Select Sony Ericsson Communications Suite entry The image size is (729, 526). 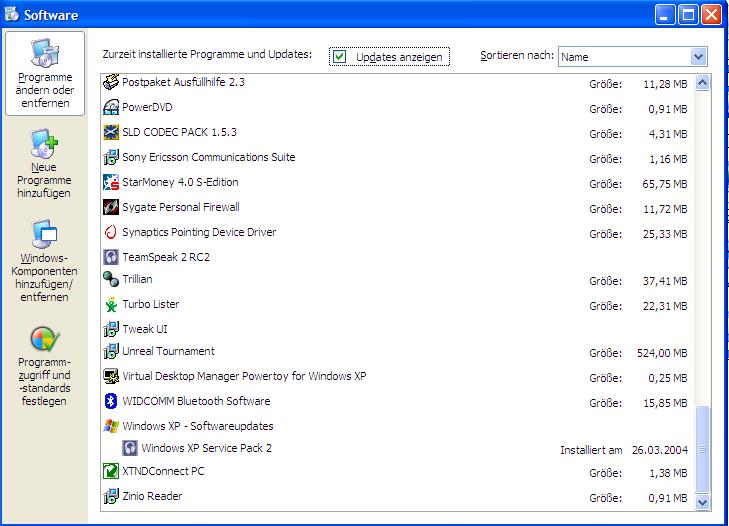point(209,158)
